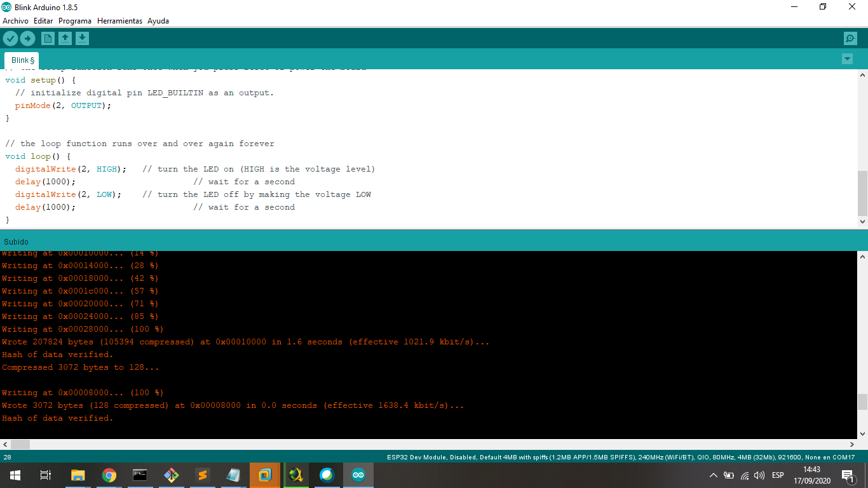Click the console horizontal scrollbar thumb
The width and height of the screenshot is (868, 488).
coord(20,444)
